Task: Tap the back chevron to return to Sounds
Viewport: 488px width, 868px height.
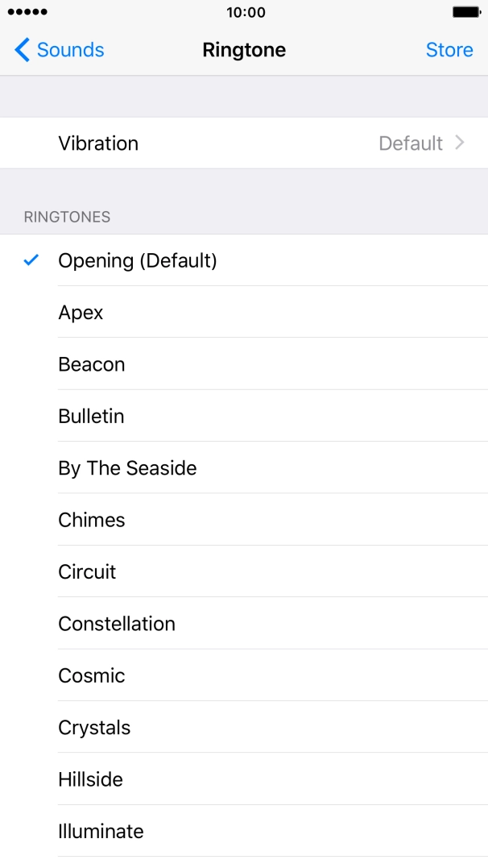Action: pos(21,50)
